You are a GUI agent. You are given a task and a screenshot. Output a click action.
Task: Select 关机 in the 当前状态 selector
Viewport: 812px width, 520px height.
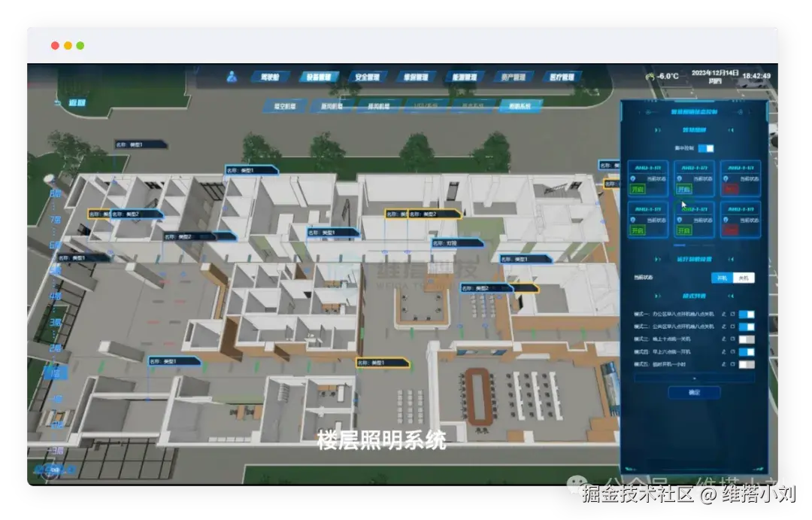tap(744, 278)
